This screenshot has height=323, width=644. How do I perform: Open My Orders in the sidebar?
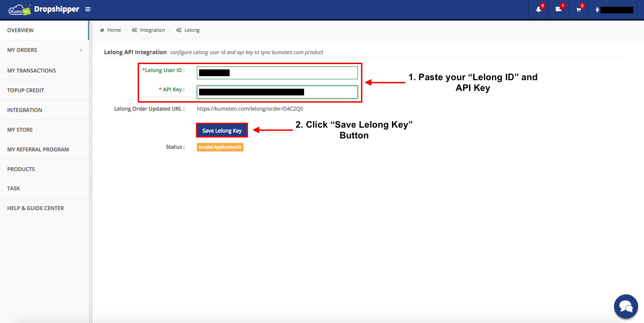(x=44, y=50)
